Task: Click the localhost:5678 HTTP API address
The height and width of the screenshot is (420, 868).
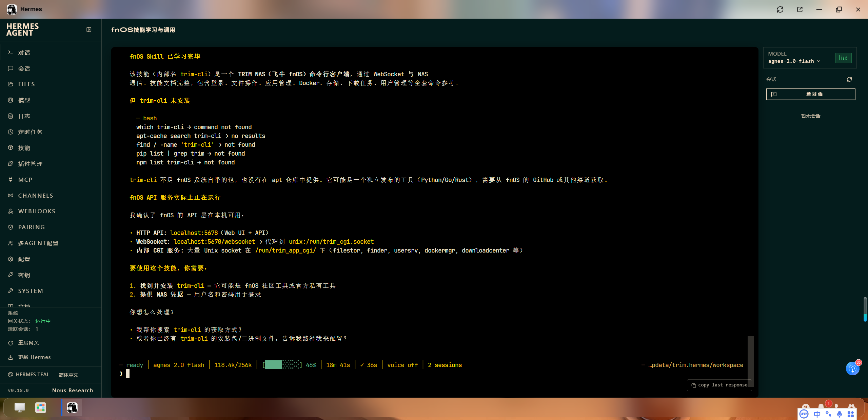Action: pyautogui.click(x=194, y=233)
